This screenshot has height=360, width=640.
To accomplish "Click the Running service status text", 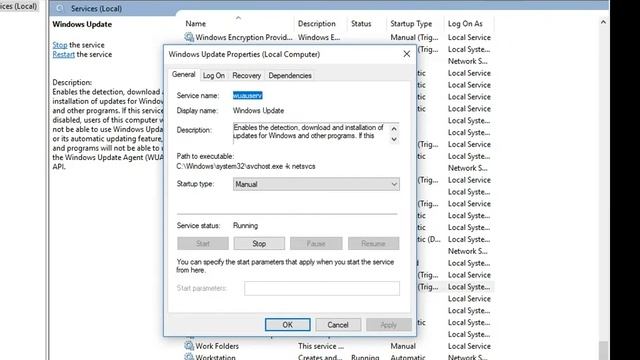I will [x=245, y=226].
